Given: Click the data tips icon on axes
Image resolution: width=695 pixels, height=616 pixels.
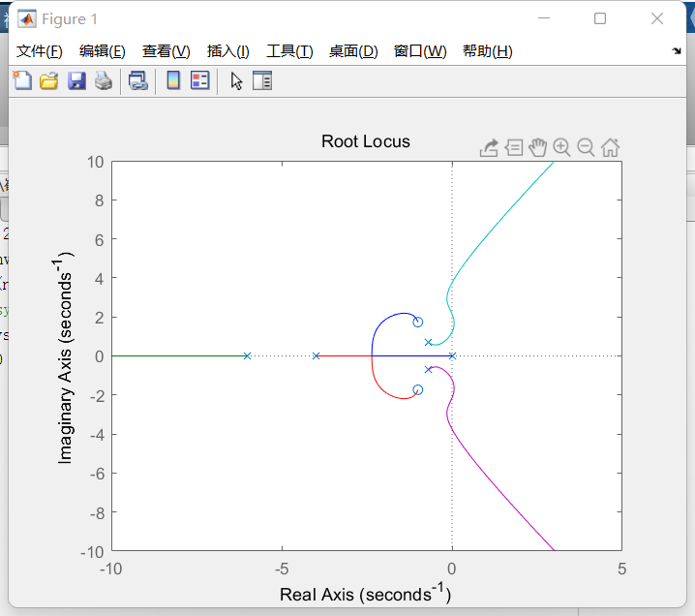Looking at the screenshot, I should [x=514, y=147].
